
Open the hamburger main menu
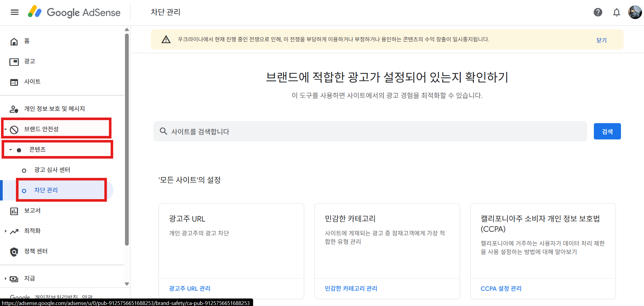click(x=15, y=12)
